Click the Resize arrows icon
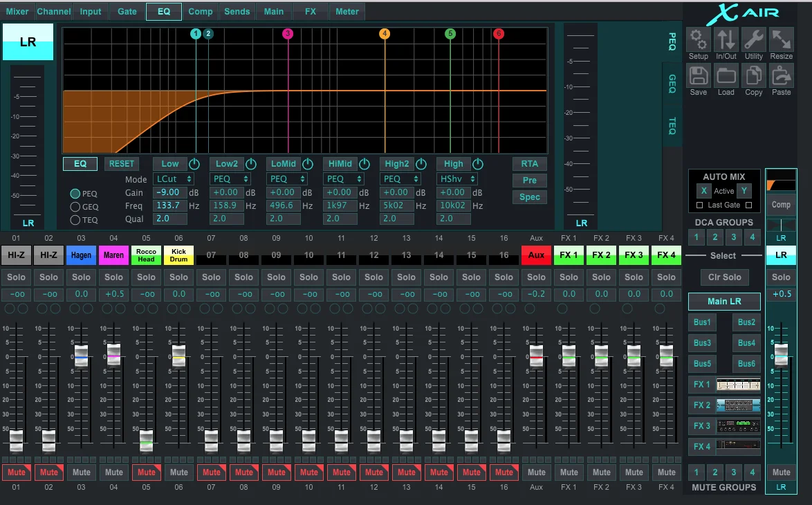 782,40
